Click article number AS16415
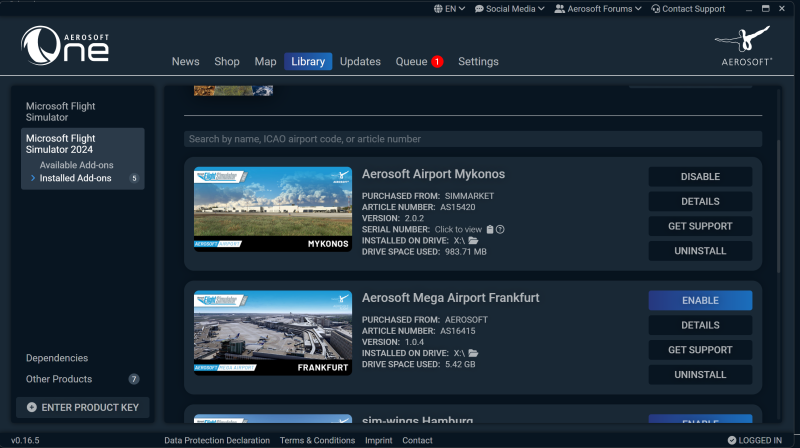The height and width of the screenshot is (448, 800). (x=458, y=331)
